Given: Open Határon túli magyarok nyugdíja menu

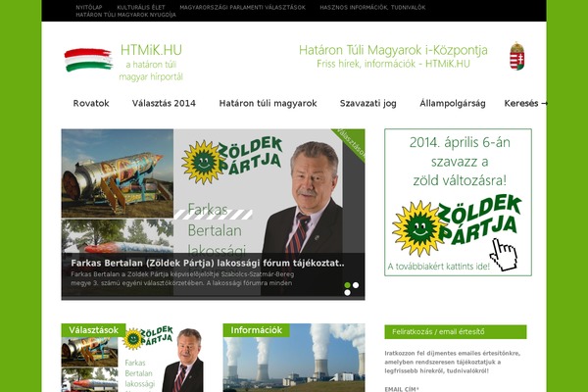Looking at the screenshot, I should pyautogui.click(x=126, y=15).
